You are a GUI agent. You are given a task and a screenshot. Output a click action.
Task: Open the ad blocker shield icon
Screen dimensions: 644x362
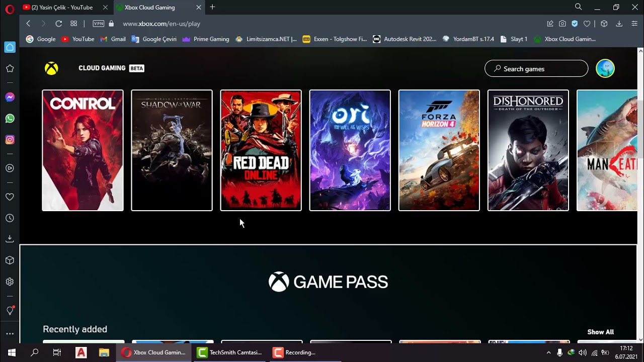click(x=575, y=24)
